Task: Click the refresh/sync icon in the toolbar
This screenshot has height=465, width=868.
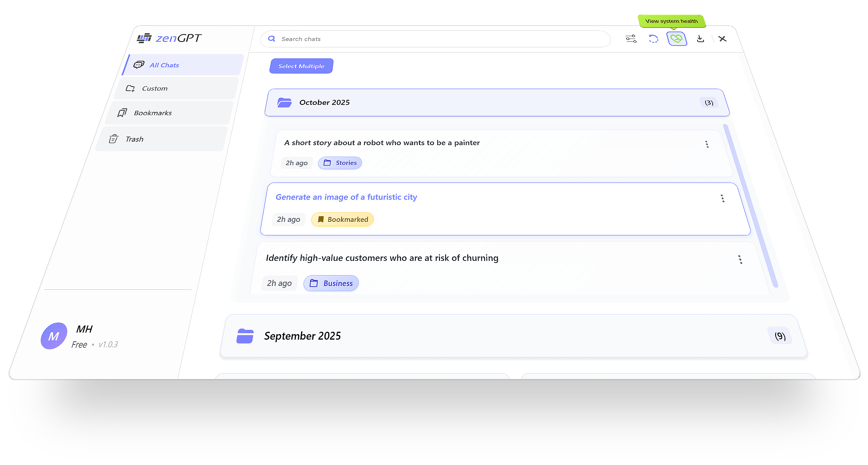Action: tap(653, 39)
